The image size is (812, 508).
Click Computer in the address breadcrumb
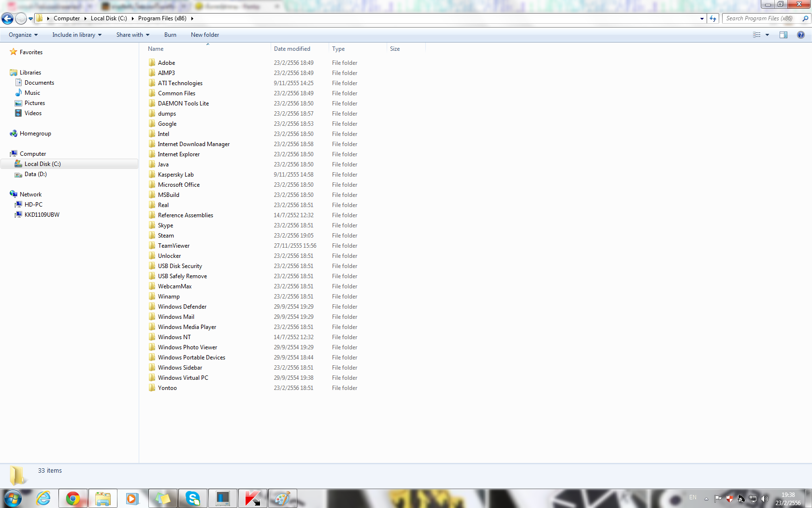67,18
